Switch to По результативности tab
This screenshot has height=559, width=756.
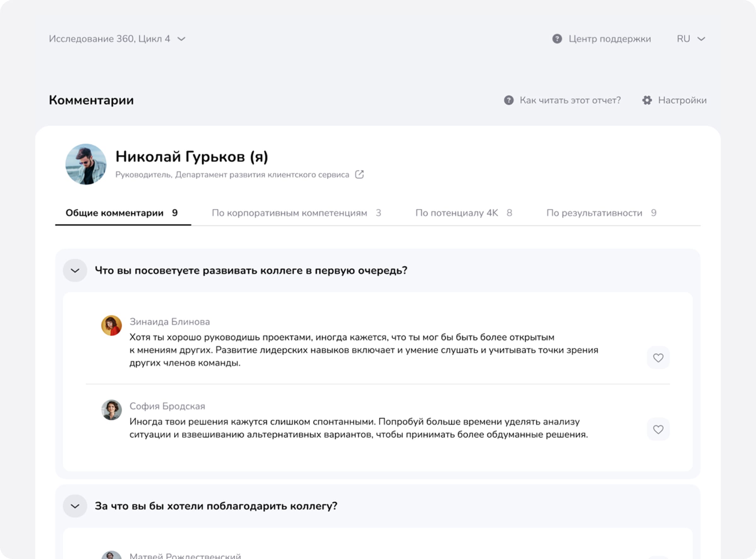point(601,213)
